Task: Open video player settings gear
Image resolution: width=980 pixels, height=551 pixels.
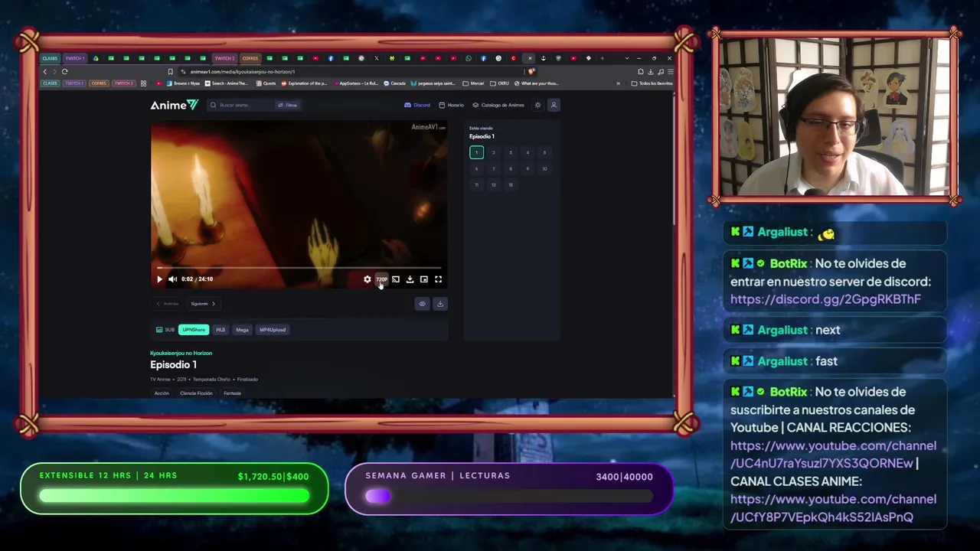Action: pyautogui.click(x=367, y=279)
